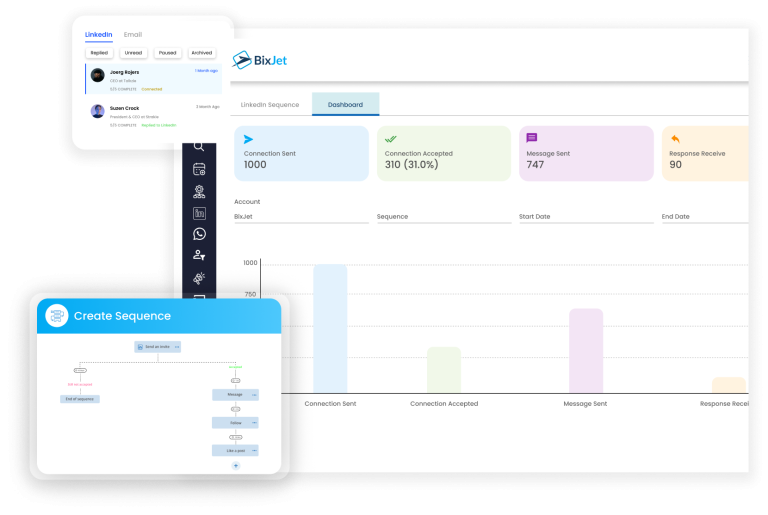The width and height of the screenshot is (768, 515).
Task: Open the End Date field
Action: click(705, 217)
